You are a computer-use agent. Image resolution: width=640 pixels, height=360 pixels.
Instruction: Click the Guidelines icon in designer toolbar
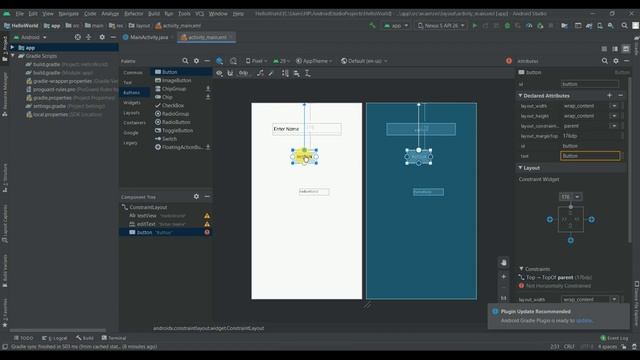pyautogui.click(x=308, y=73)
